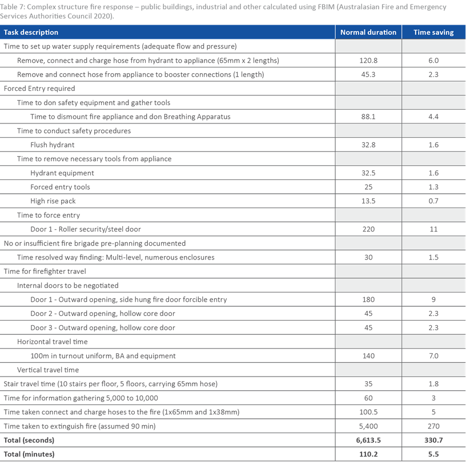
Task: Click normal duration value 220
Action: point(368,229)
